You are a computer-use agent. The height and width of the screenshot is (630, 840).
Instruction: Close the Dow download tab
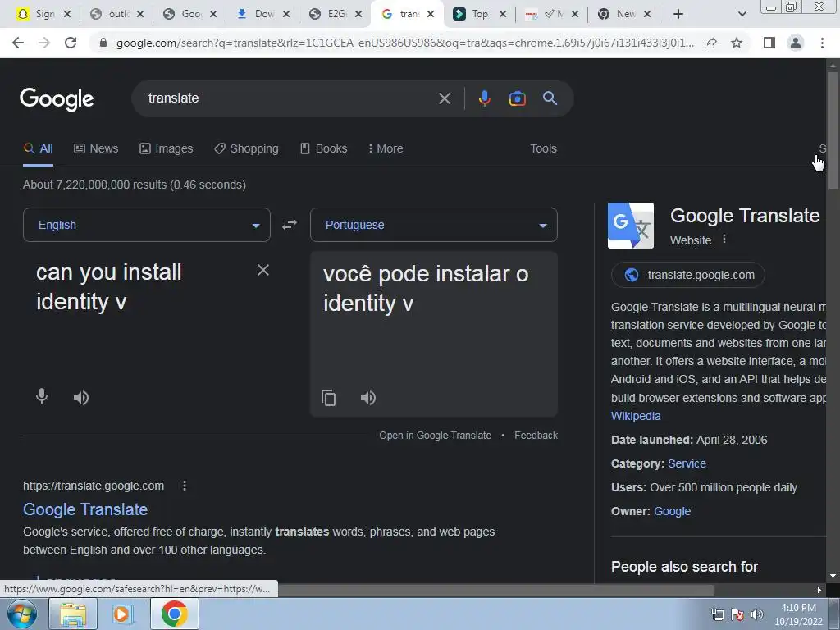286,14
